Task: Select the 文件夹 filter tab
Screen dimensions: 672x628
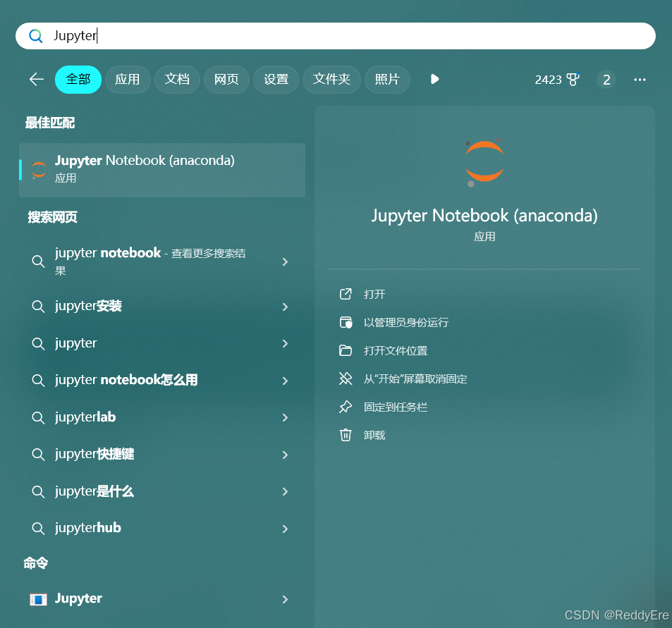Action: point(331,79)
